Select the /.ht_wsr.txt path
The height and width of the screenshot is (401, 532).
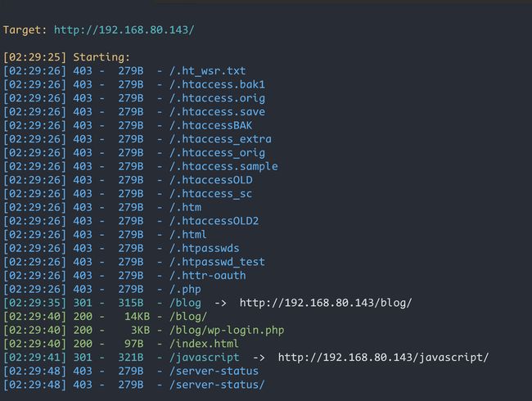(x=208, y=71)
